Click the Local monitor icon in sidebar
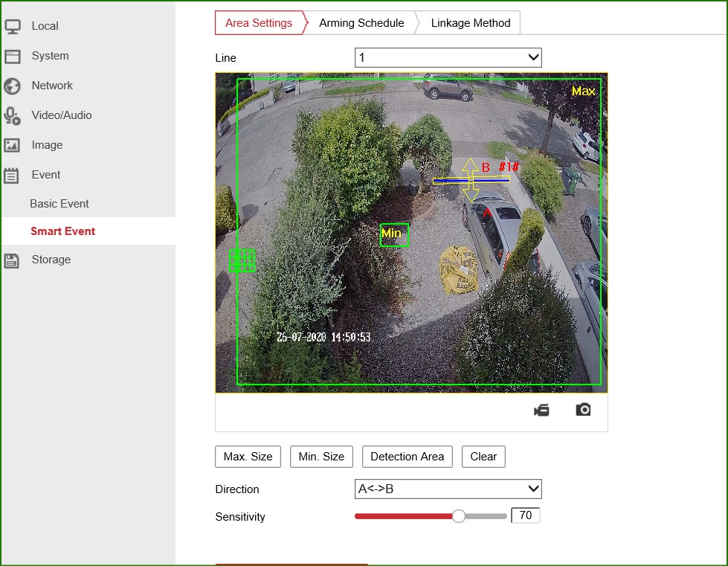 pos(13,26)
